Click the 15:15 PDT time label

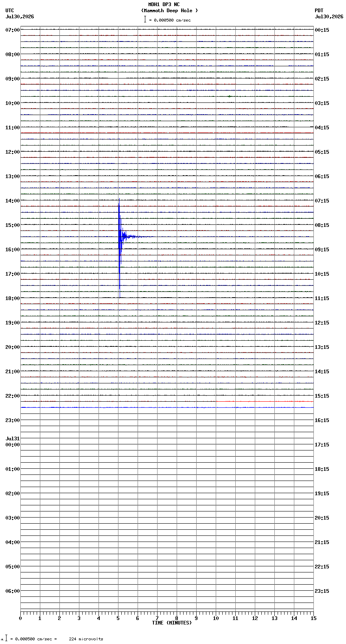coord(322,396)
